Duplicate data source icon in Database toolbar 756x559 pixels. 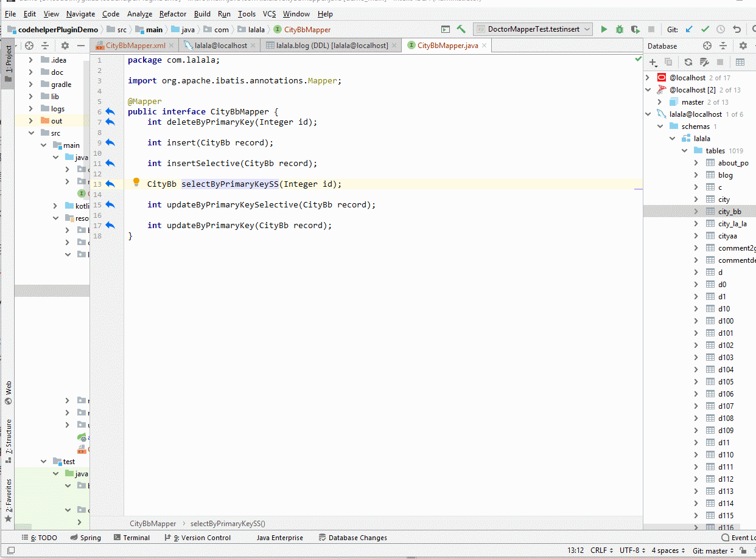(x=668, y=62)
